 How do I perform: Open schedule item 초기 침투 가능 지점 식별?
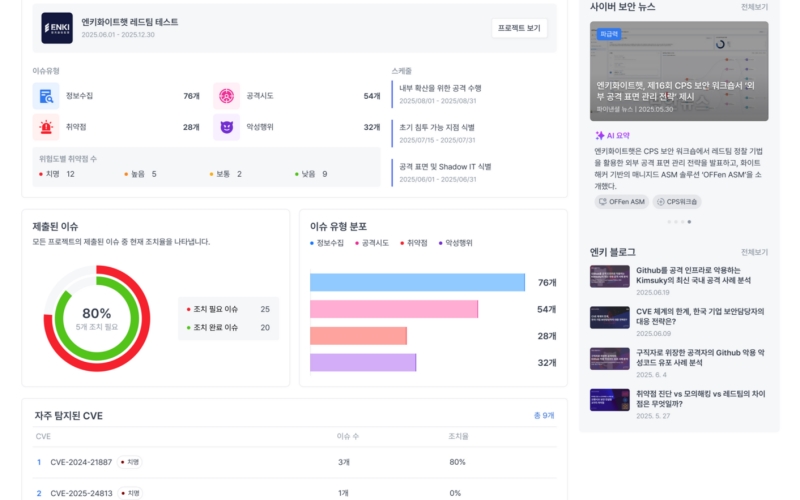point(437,133)
